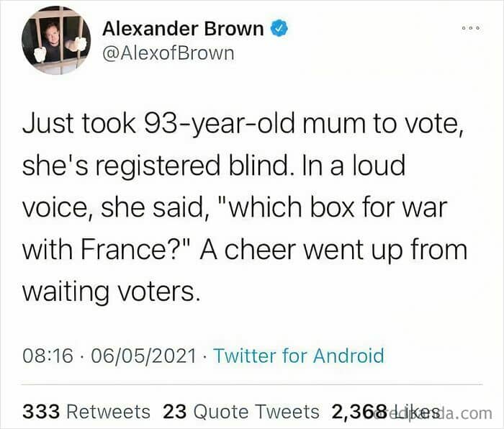
Task: Click the final line 'waiting voters.'
Action: coord(111,292)
